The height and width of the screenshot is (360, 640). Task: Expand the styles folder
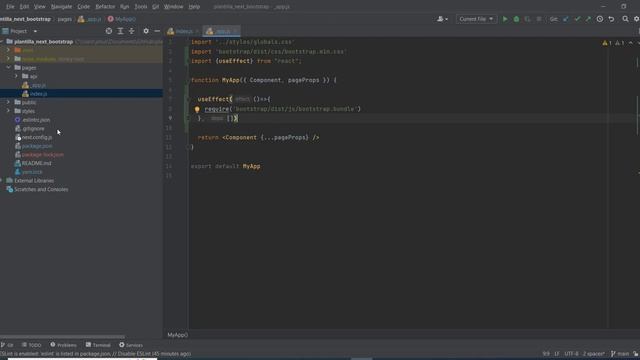pos(8,111)
